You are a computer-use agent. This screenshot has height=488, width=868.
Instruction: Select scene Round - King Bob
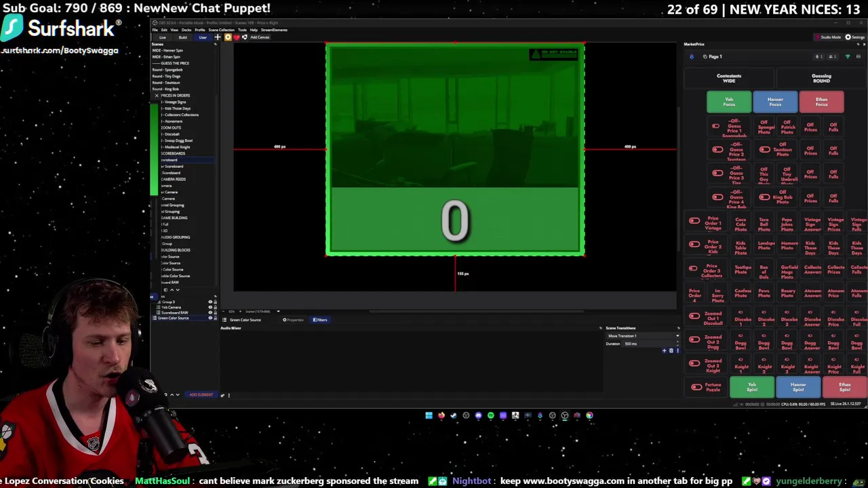(165, 89)
